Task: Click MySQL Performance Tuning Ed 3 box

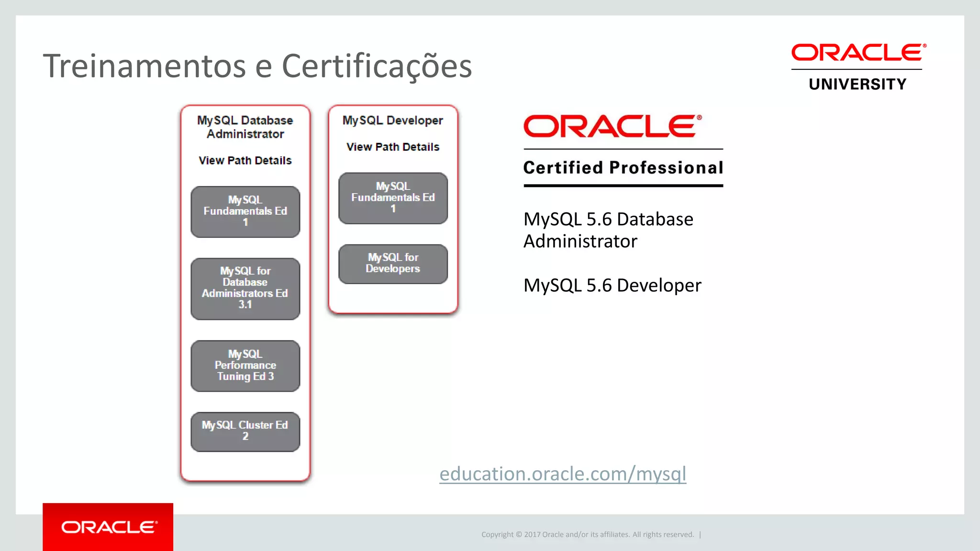Action: pyautogui.click(x=245, y=366)
